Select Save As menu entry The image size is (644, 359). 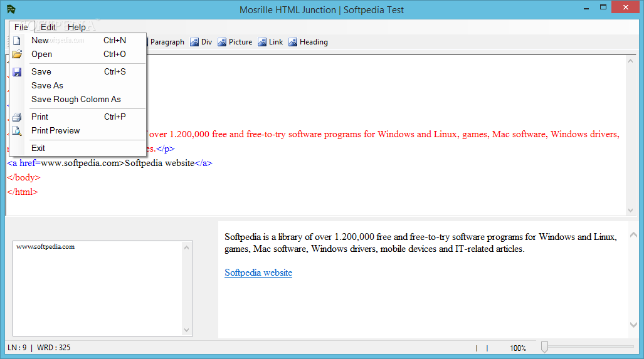coord(78,85)
